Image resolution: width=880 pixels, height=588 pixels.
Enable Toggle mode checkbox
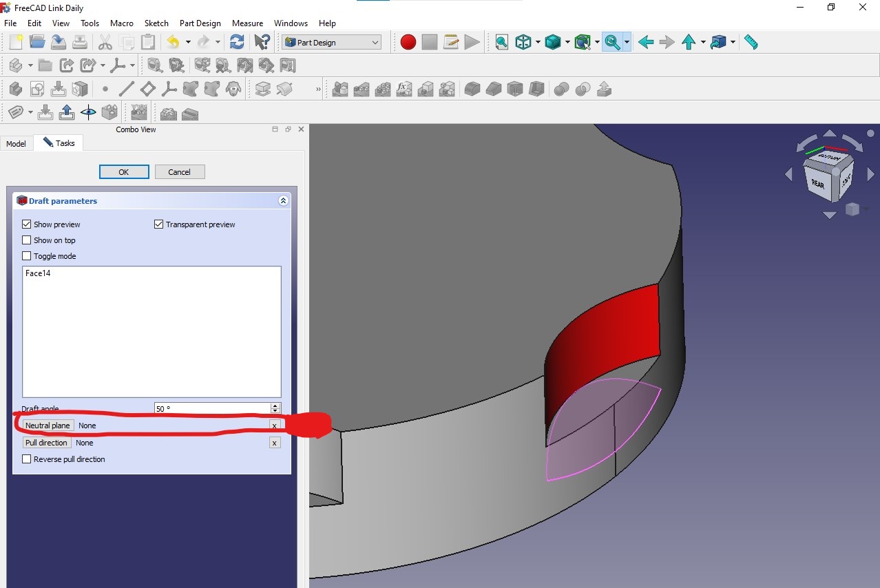[27, 256]
